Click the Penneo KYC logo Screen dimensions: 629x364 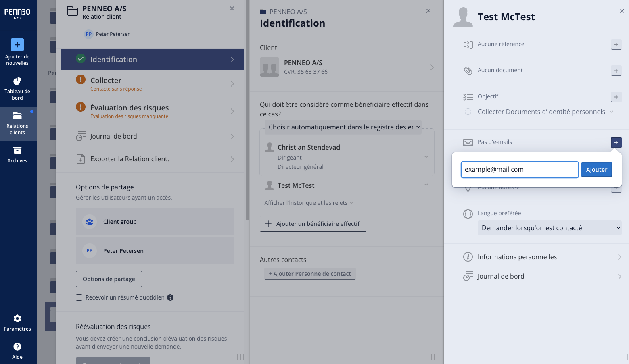click(x=17, y=13)
